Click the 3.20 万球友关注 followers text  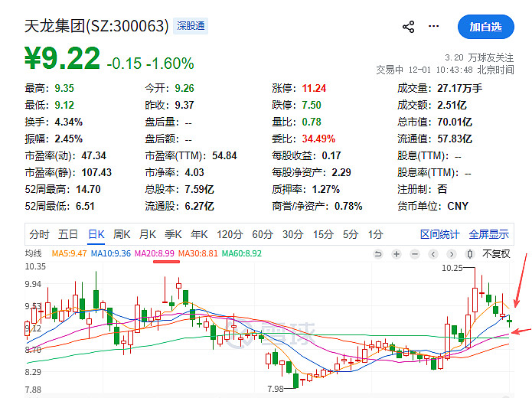479,57
